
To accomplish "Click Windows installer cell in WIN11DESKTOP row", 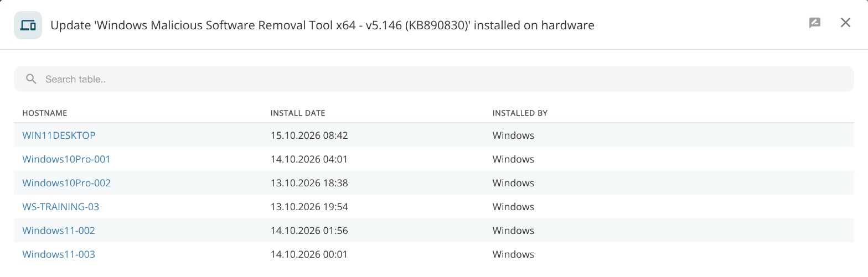I will (x=513, y=135).
